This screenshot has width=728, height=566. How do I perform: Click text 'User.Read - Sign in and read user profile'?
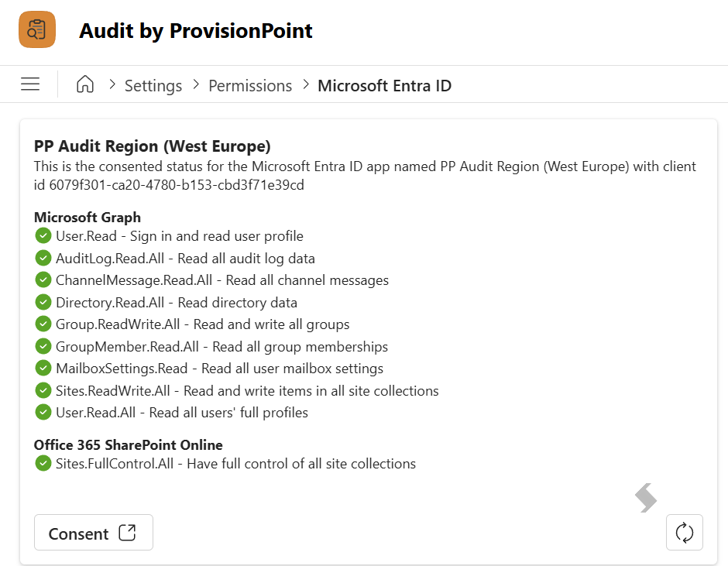[179, 236]
